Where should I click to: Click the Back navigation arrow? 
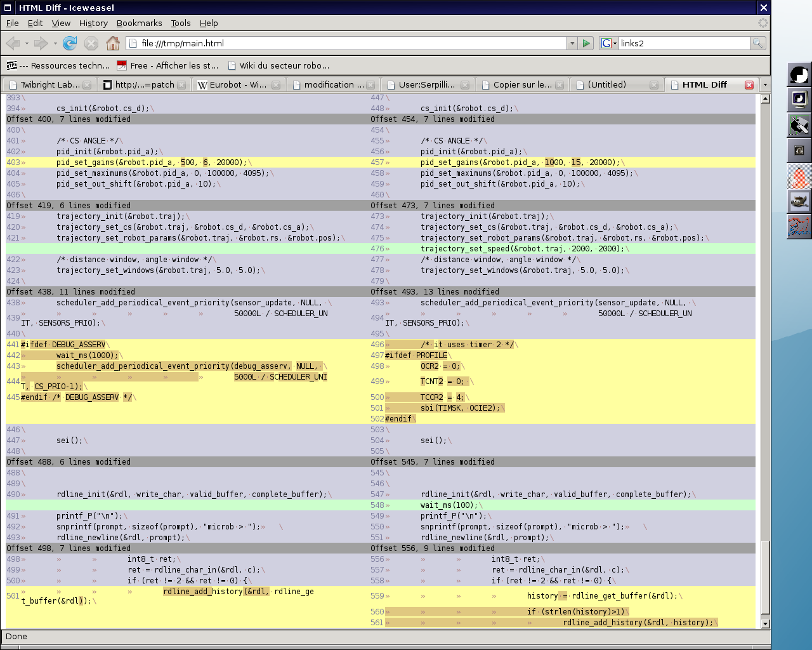[x=13, y=43]
